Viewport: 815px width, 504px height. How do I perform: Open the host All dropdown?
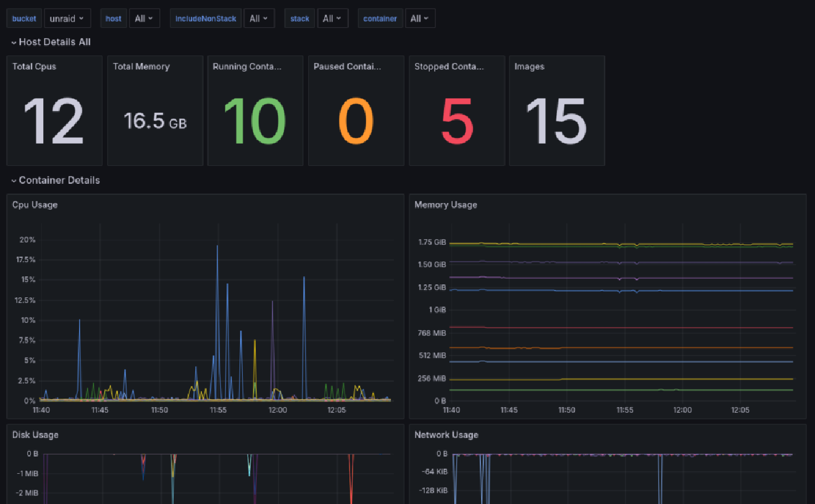(x=144, y=18)
